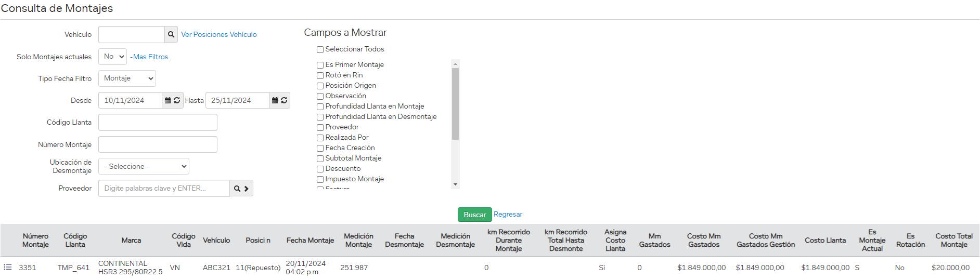The height and width of the screenshot is (280, 980).
Task: Enable the Es Primer Montaje field
Action: point(320,65)
